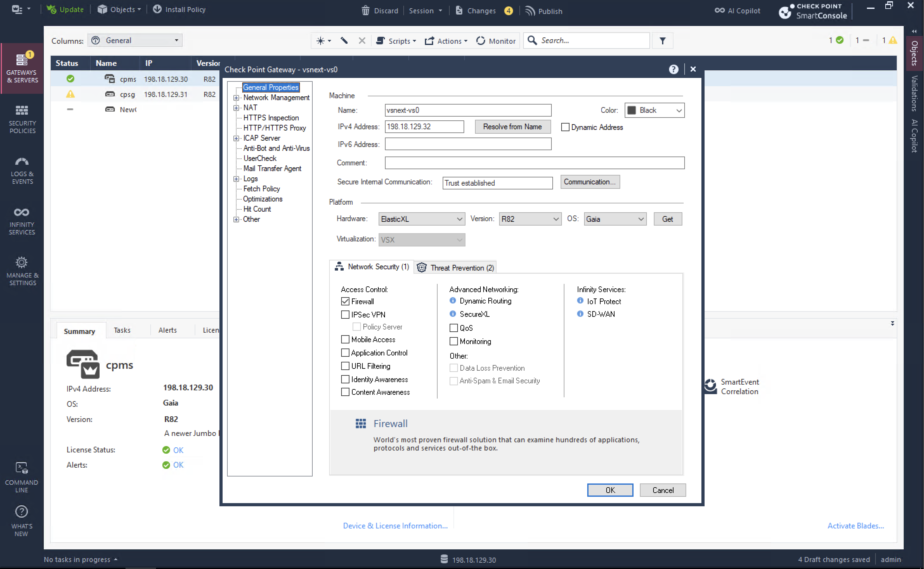924x569 pixels.
Task: Open the Version R82 dropdown
Action: [x=530, y=219]
